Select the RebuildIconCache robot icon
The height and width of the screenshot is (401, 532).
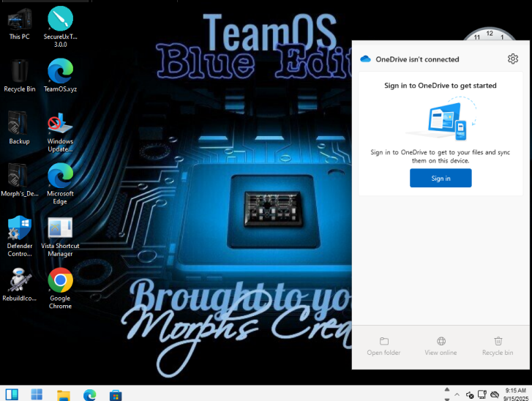coord(19,285)
